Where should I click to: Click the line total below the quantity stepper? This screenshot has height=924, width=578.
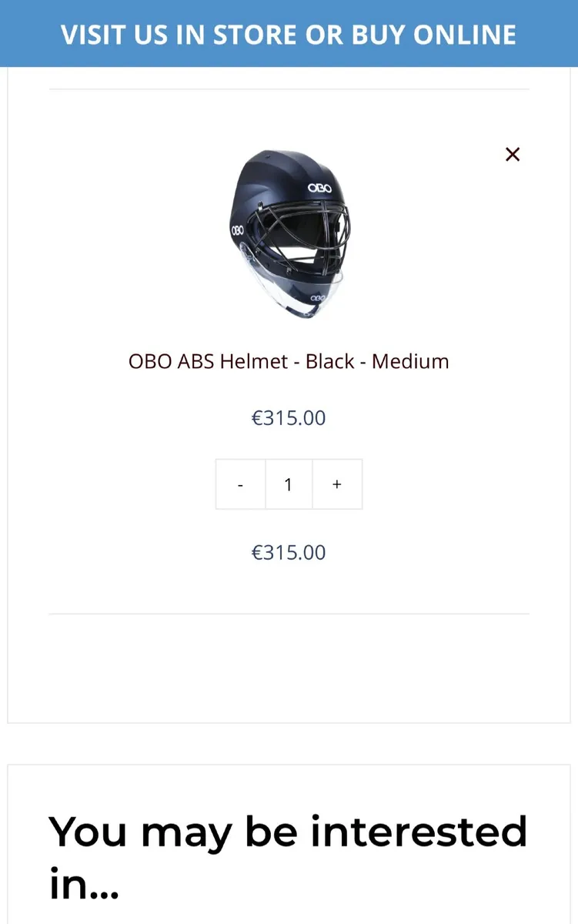[289, 552]
